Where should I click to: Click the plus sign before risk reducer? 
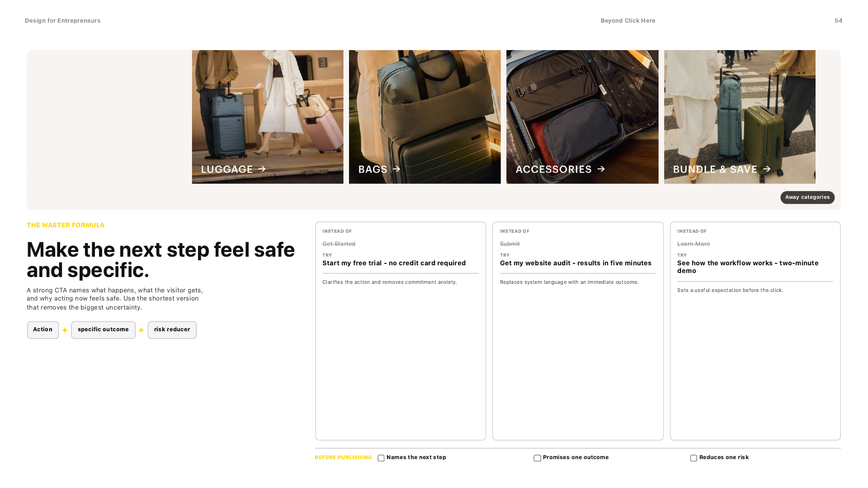(141, 330)
